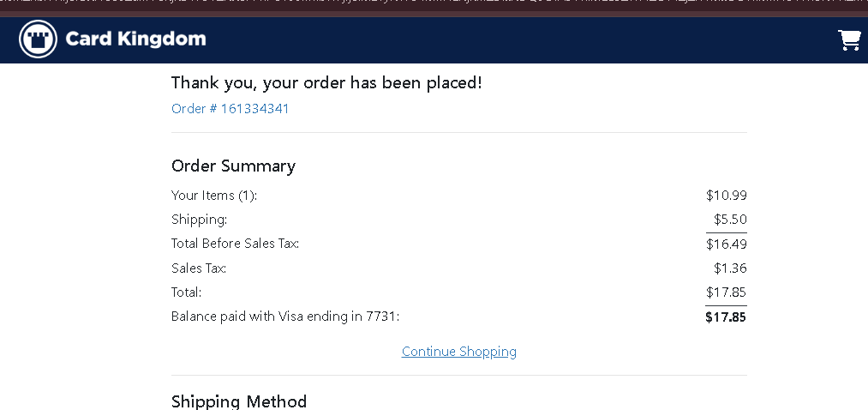Viewport: 868px width, 410px height.
Task: Click the 'Your Items (1):' label
Action: coord(214,196)
